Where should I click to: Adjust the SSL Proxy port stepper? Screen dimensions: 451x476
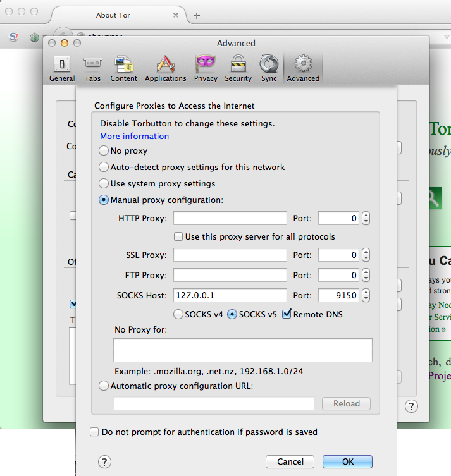click(366, 255)
